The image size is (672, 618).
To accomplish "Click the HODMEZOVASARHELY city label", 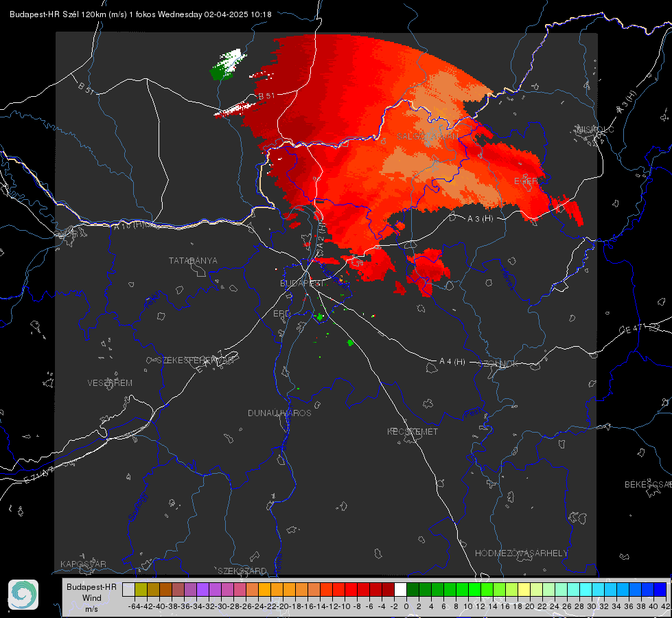I will coord(521,553).
